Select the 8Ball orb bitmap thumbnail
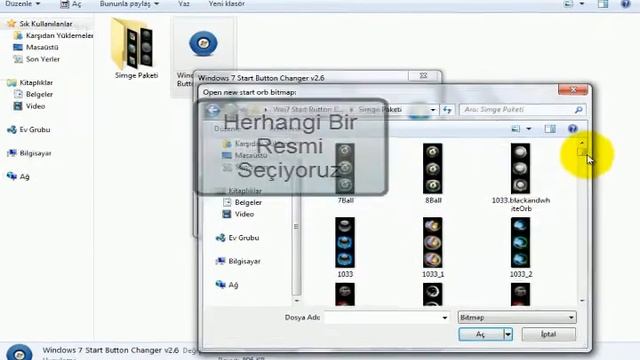The height and width of the screenshot is (360, 640). click(x=433, y=168)
